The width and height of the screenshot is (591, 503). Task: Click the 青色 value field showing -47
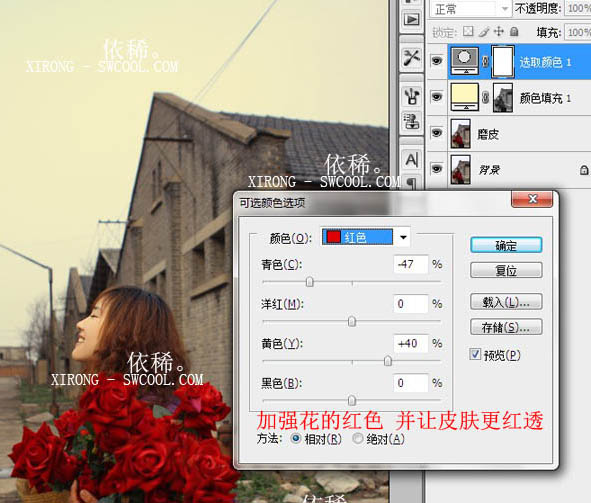click(x=411, y=264)
